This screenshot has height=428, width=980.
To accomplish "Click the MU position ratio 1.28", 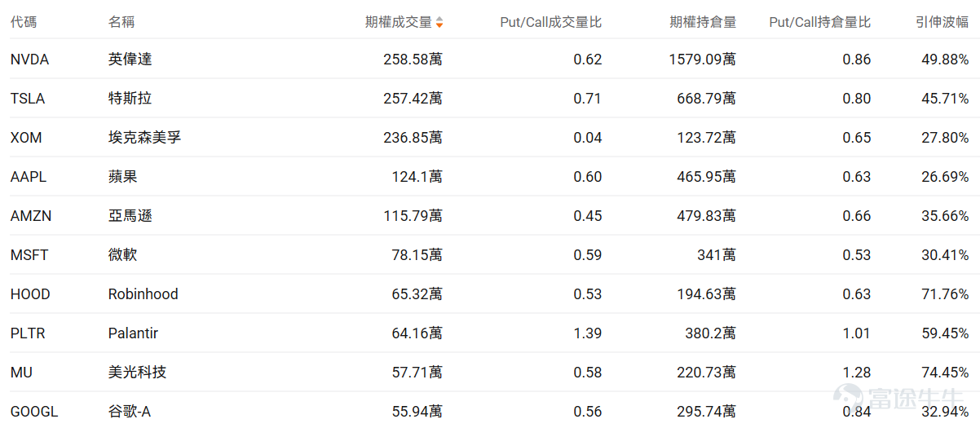I will coord(857,373).
